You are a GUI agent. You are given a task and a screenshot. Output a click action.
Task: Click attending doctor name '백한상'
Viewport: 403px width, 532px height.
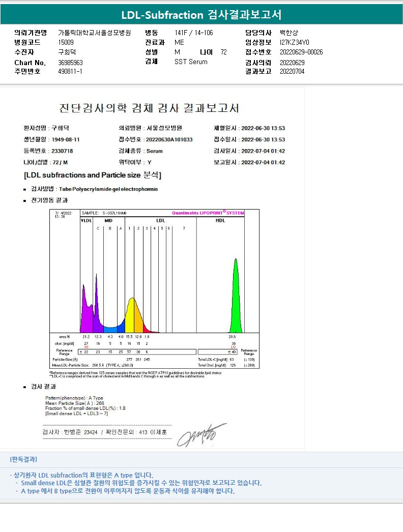pos(289,33)
